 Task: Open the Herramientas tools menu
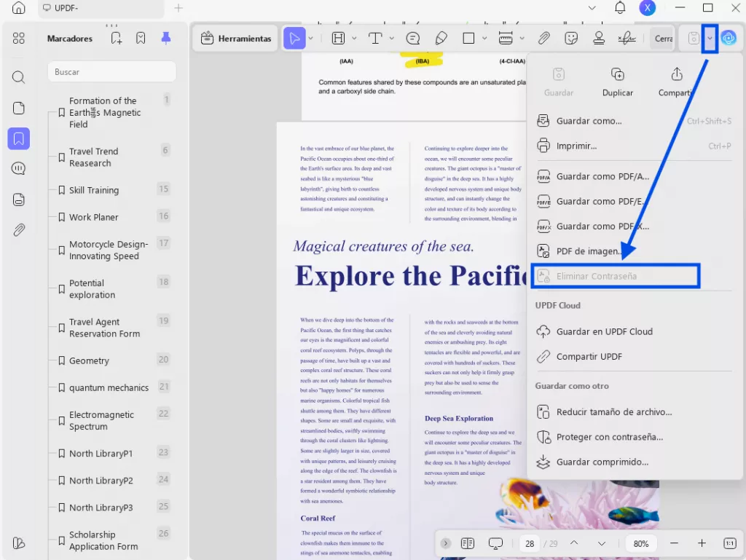236,39
